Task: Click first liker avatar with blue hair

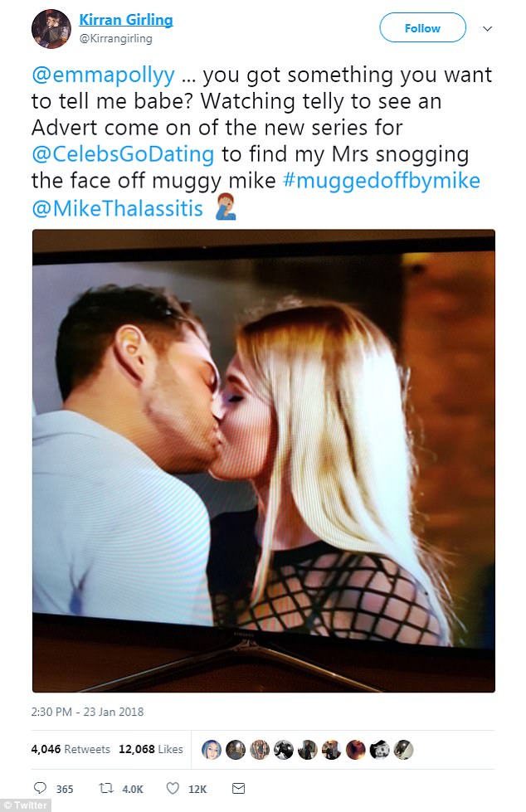Action: click(212, 749)
